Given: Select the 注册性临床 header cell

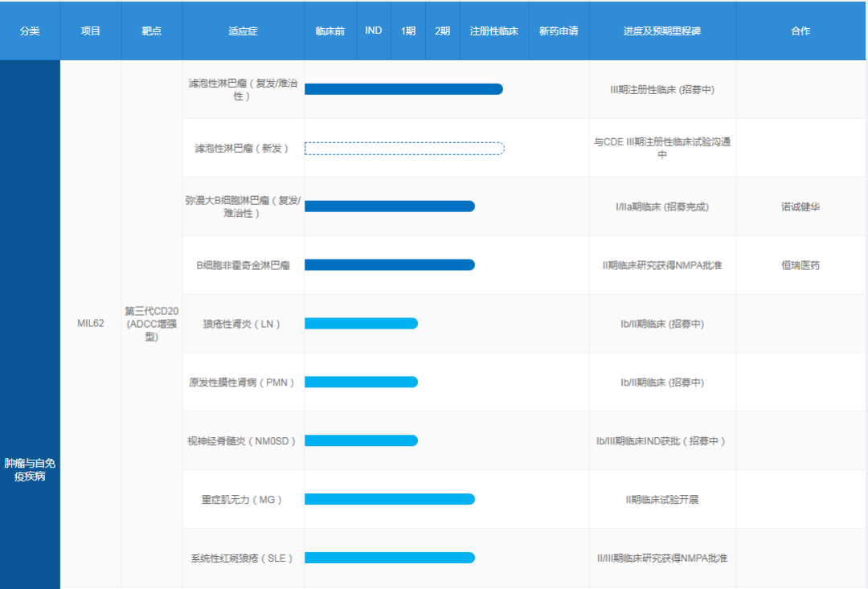Looking at the screenshot, I should 493,31.
